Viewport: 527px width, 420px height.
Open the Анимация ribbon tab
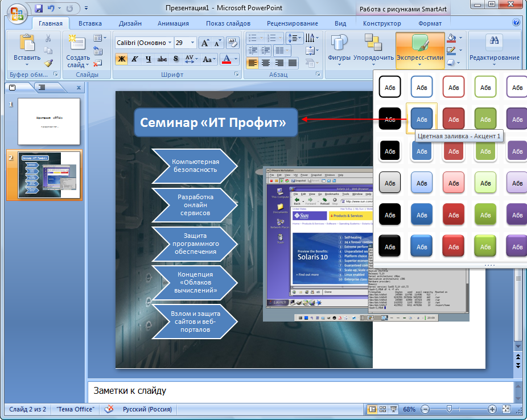pos(173,23)
